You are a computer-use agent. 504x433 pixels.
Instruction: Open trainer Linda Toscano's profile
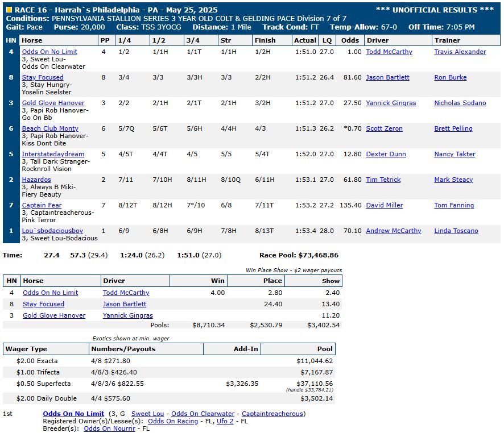point(456,231)
